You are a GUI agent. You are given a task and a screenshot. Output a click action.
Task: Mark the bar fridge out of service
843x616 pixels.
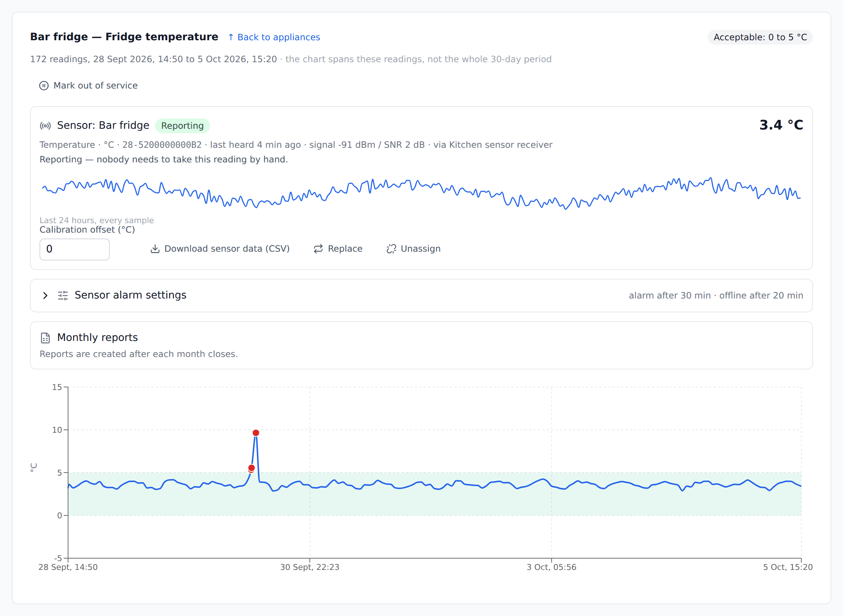[89, 86]
